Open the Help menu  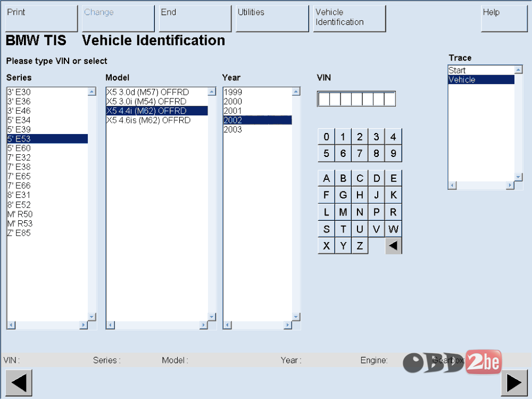pyautogui.click(x=504, y=19)
